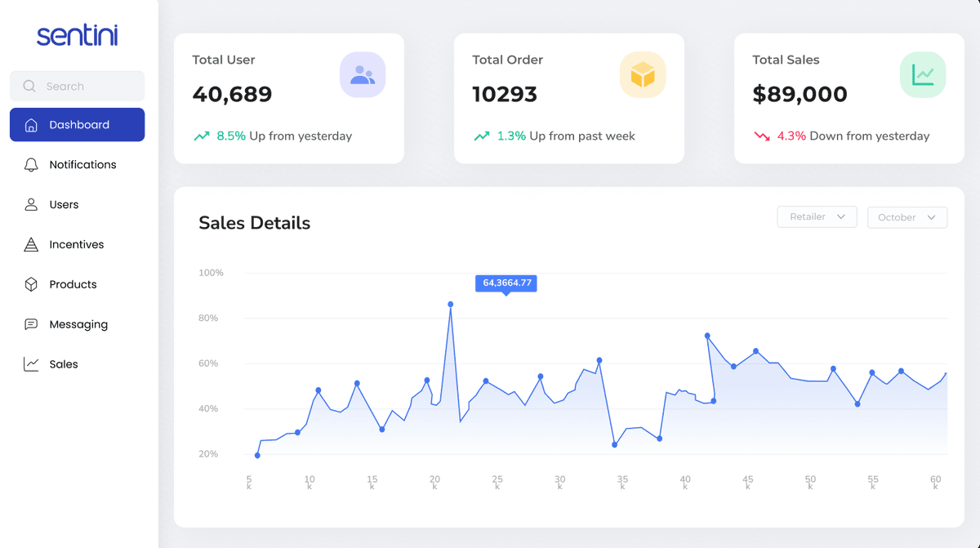
Task: Click the Users person icon
Action: 31,205
